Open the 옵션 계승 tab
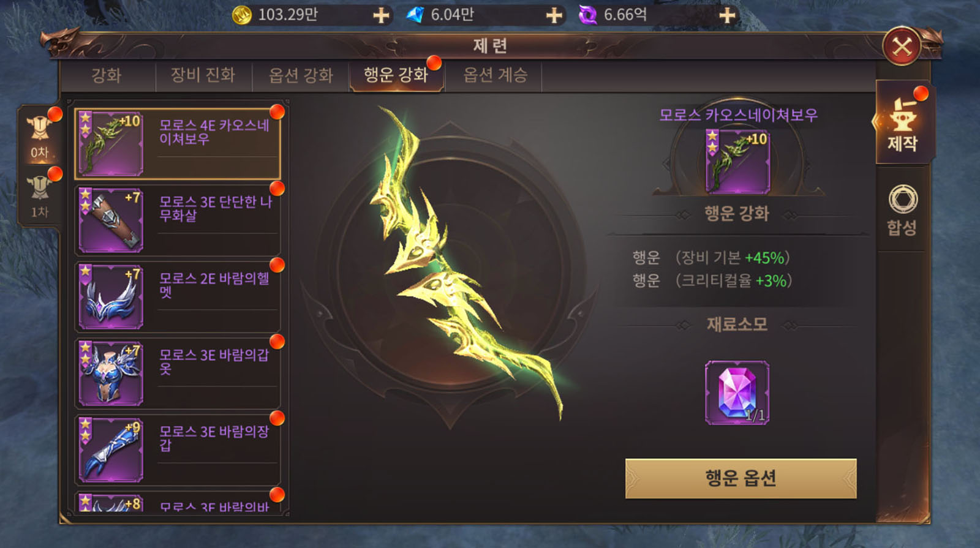 [x=495, y=75]
